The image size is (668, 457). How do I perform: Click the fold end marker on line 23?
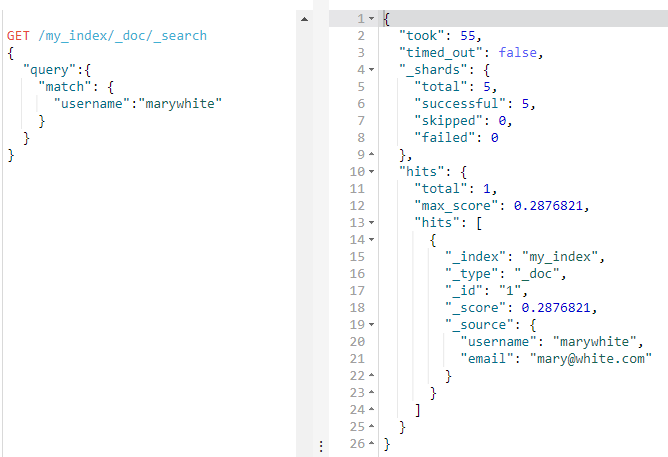pyautogui.click(x=371, y=392)
